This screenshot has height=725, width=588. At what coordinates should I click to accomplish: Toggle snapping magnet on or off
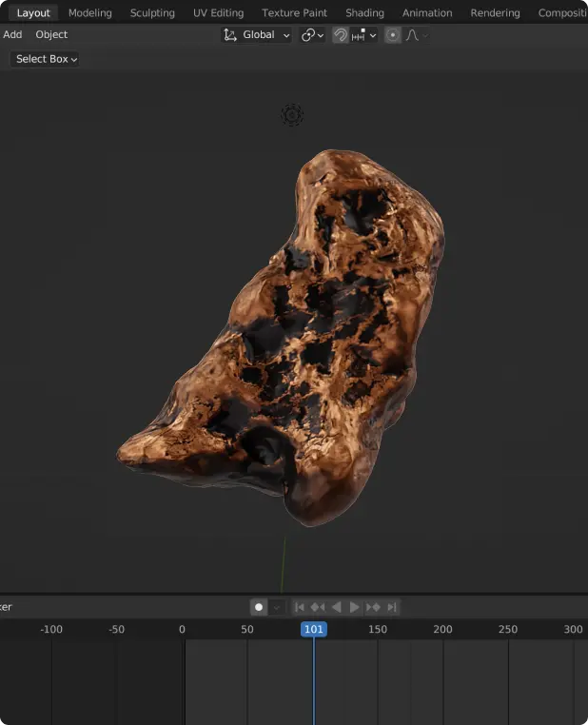(341, 35)
